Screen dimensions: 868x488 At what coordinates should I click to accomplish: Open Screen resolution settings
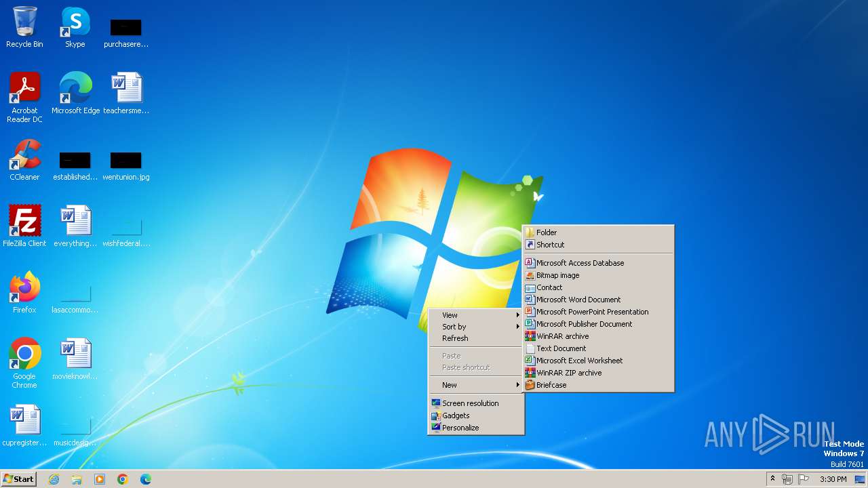[476, 403]
